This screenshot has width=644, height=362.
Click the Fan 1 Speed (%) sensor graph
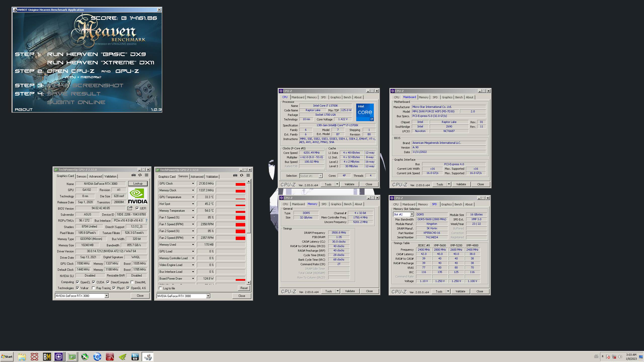[x=231, y=217]
